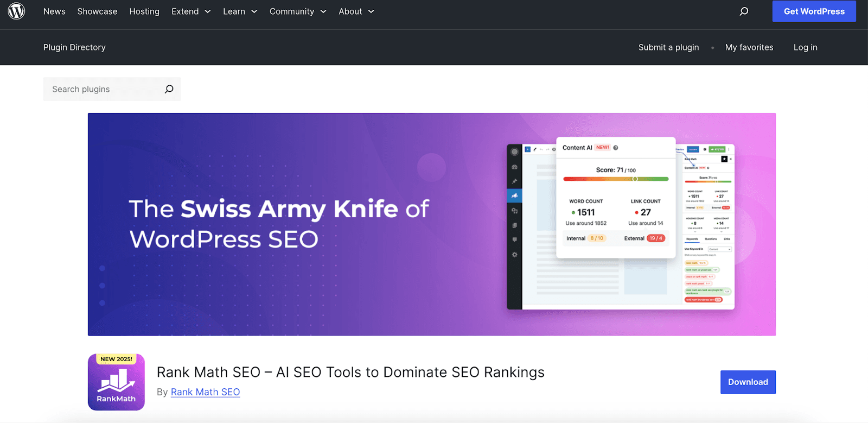Click the Rank Math SEO plugin title
The height and width of the screenshot is (423, 868).
tap(350, 373)
